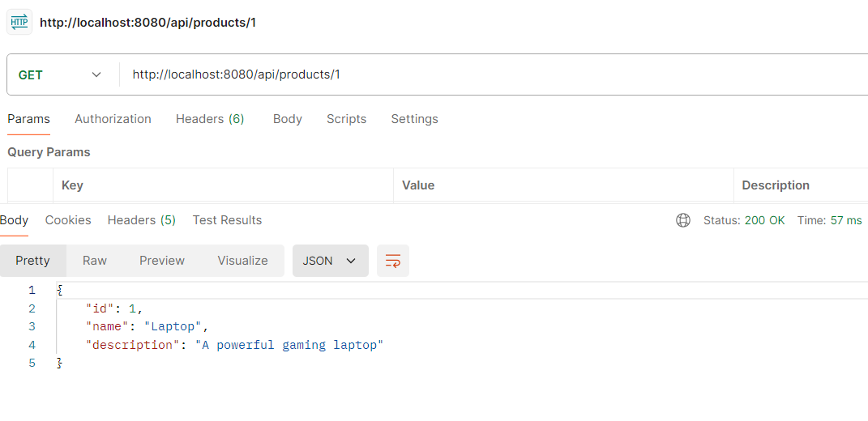
Task: Click the Status: 200 OK indicator
Action: 744,220
